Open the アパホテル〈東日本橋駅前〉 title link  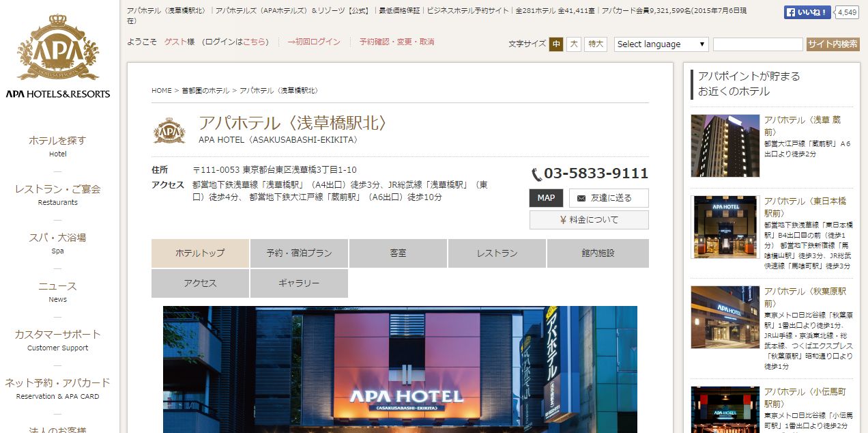805,207
